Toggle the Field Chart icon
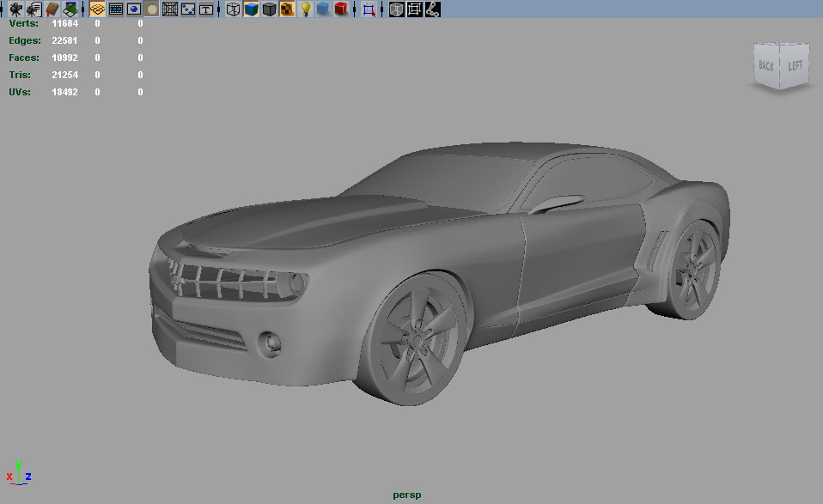The width and height of the screenshot is (823, 504). 170,9
